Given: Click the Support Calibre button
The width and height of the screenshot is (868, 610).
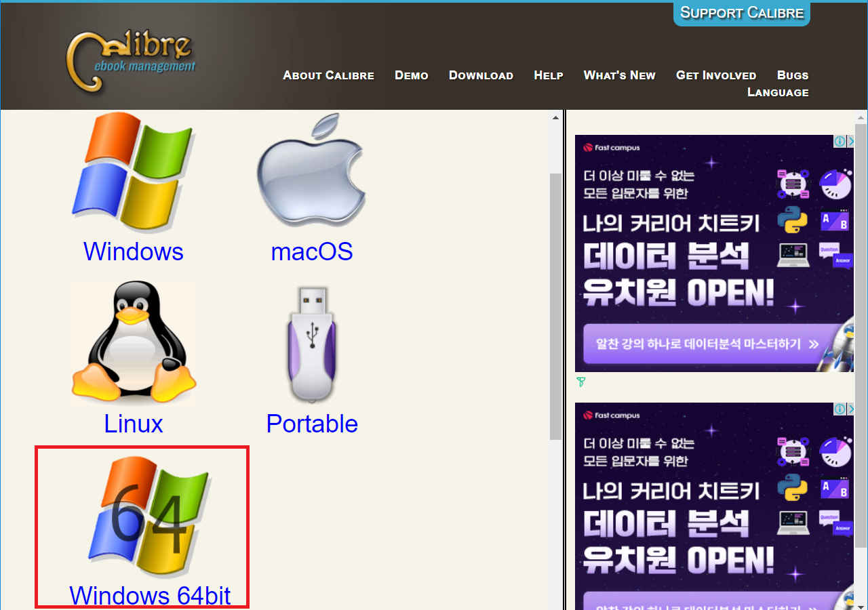Looking at the screenshot, I should [742, 13].
